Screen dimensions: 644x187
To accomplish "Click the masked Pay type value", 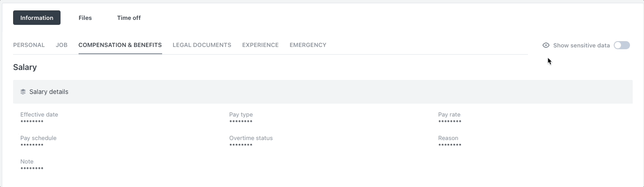I will click(x=241, y=122).
